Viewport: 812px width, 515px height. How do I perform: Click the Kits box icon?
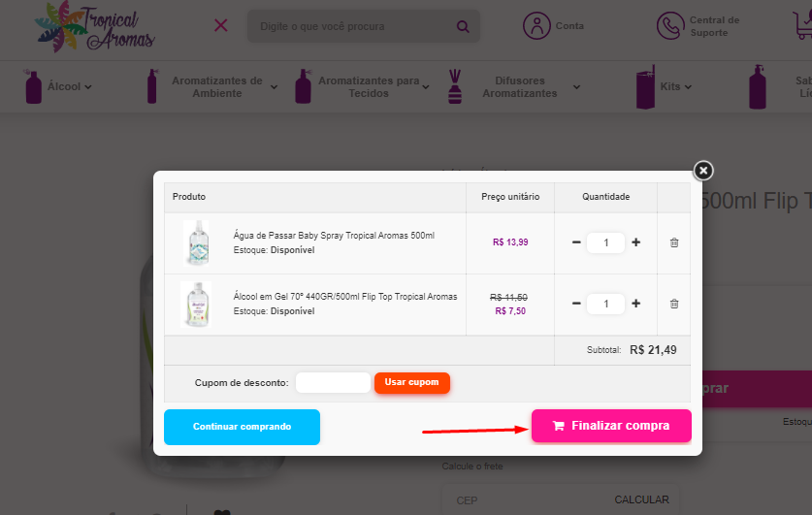click(x=645, y=87)
